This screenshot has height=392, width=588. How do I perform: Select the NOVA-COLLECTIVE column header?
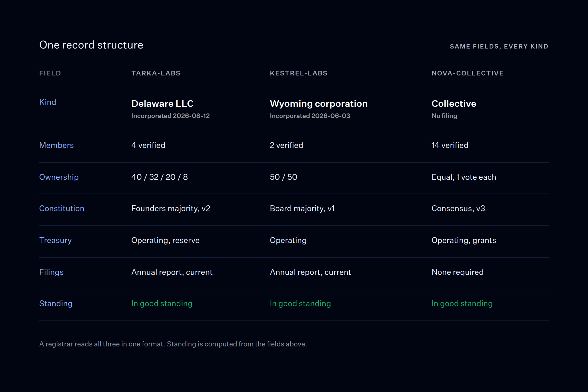(467, 73)
